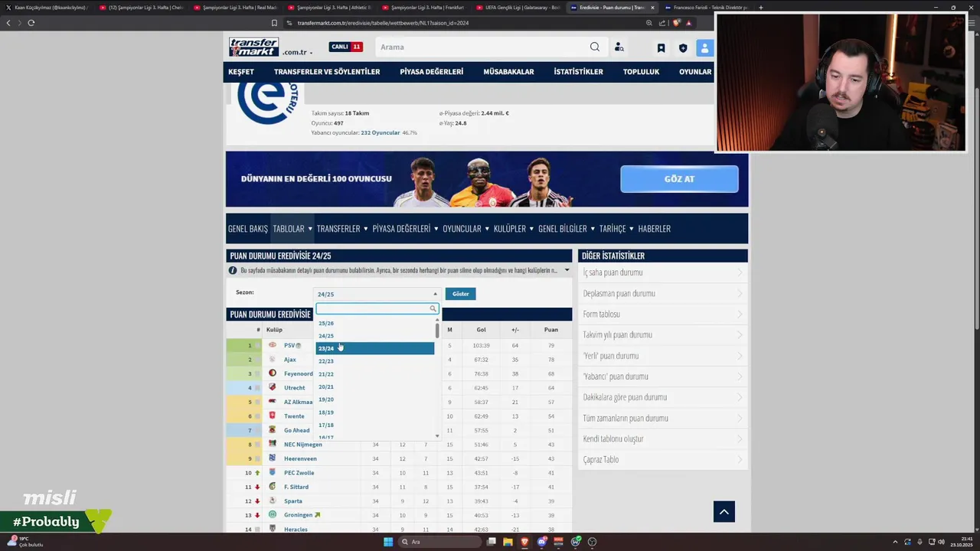980x551 pixels.
Task: Open the PEC Zwolle club link
Action: [x=299, y=473]
